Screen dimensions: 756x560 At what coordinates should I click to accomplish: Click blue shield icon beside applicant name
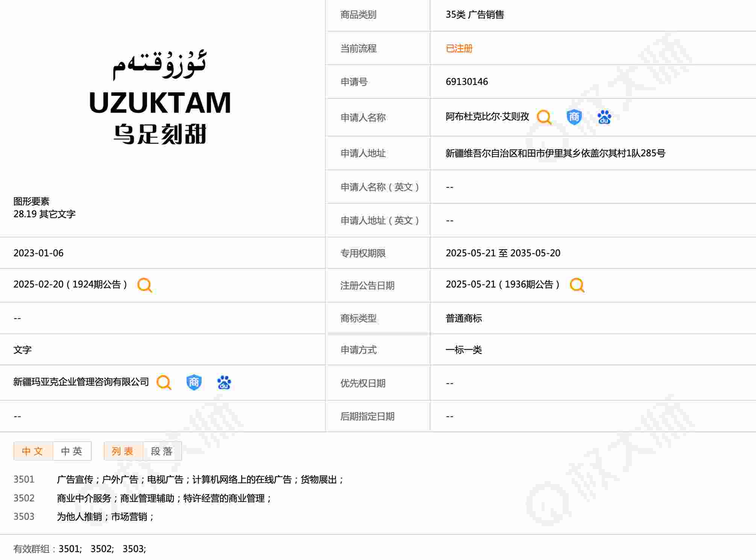point(574,117)
